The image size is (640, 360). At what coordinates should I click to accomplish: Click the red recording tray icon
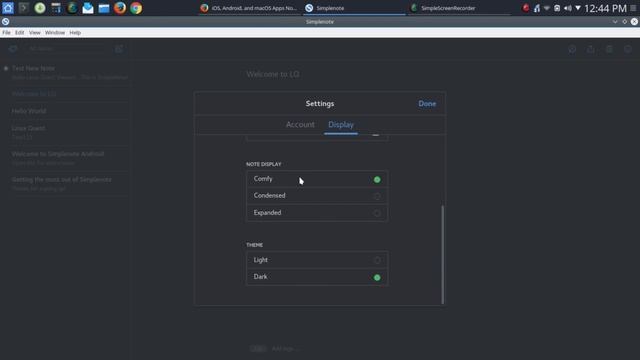pyautogui.click(x=526, y=8)
